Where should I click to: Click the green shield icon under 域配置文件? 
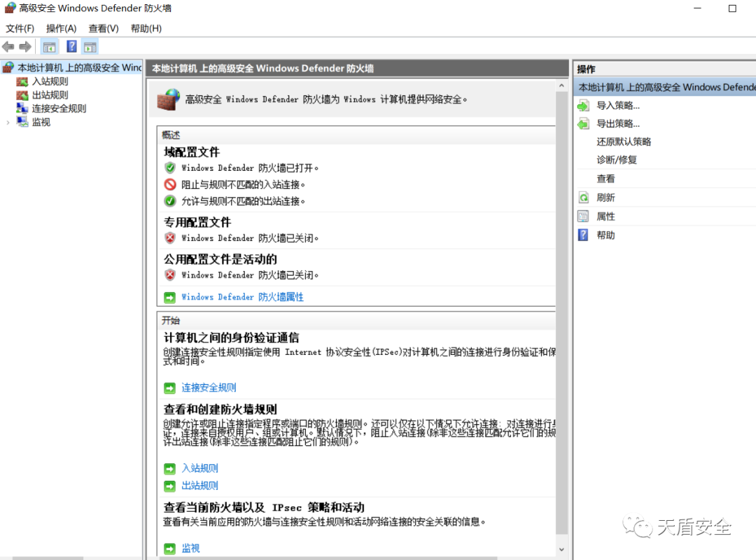tap(169, 168)
